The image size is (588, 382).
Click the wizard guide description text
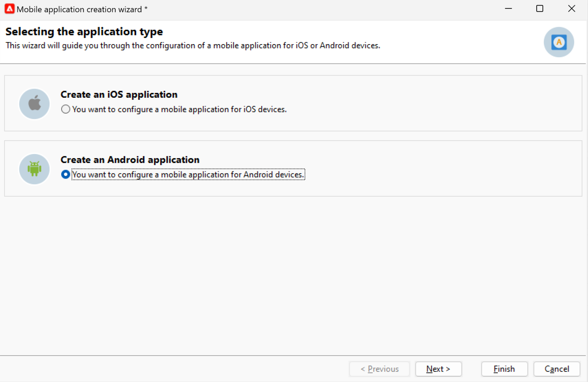[193, 45]
